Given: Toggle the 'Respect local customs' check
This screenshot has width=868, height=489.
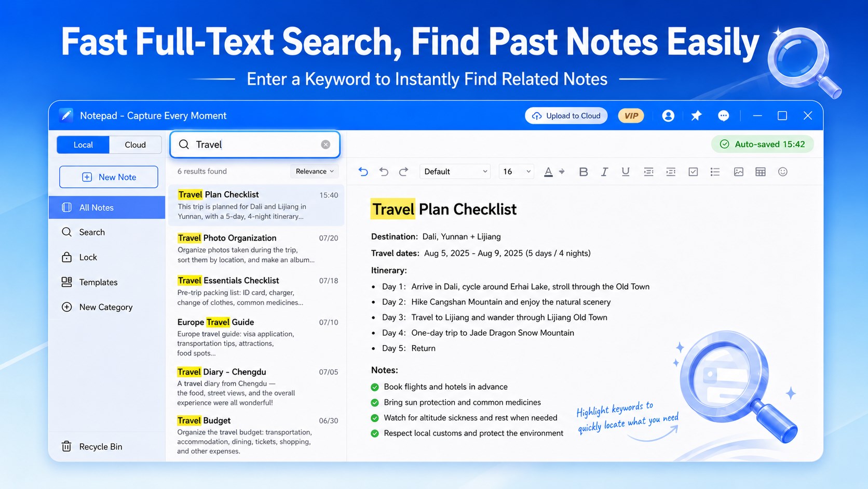Looking at the screenshot, I should point(375,433).
